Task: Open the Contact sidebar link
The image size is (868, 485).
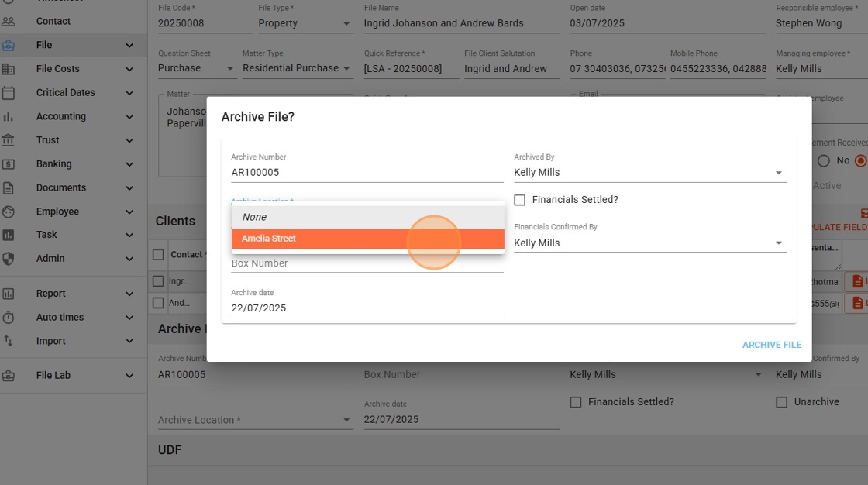Action: pyautogui.click(x=53, y=21)
